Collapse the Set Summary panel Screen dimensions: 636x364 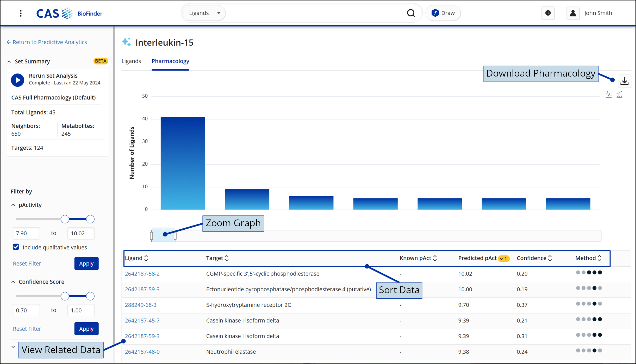(9, 61)
